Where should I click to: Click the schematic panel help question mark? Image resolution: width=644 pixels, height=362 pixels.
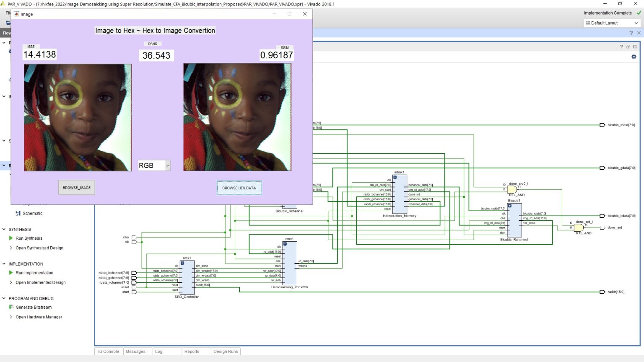621,47
